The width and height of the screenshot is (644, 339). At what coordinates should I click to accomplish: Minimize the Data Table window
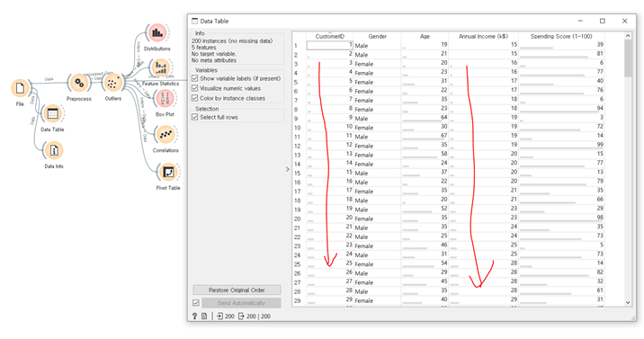580,21
